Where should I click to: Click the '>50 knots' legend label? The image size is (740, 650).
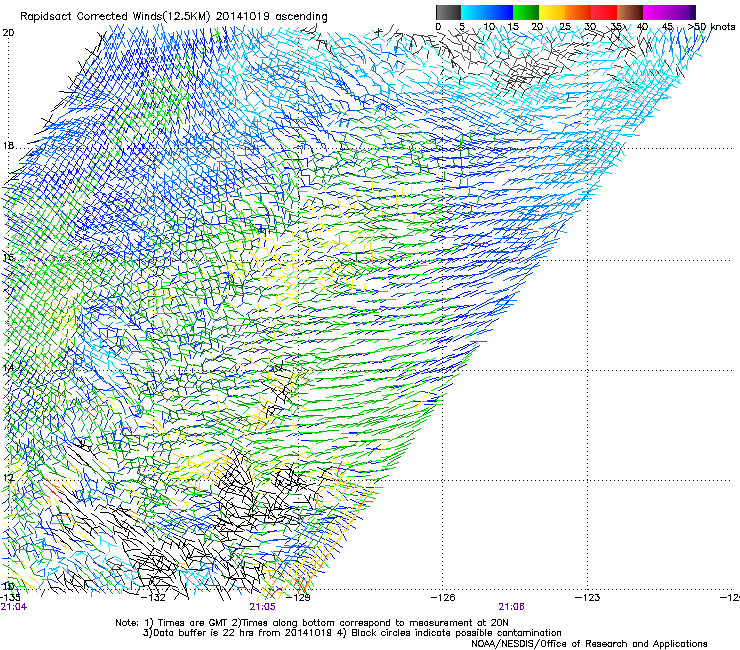pos(711,27)
